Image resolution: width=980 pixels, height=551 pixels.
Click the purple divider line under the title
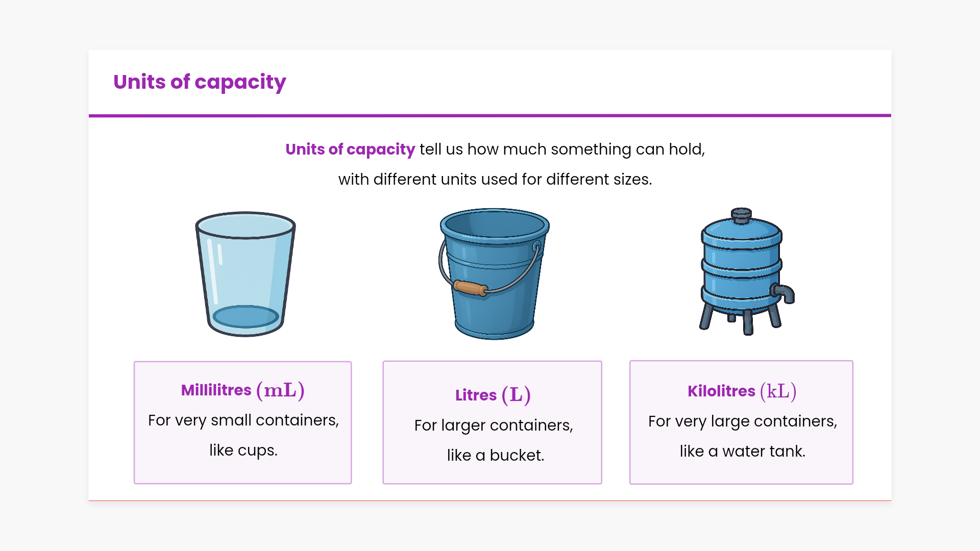490,116
